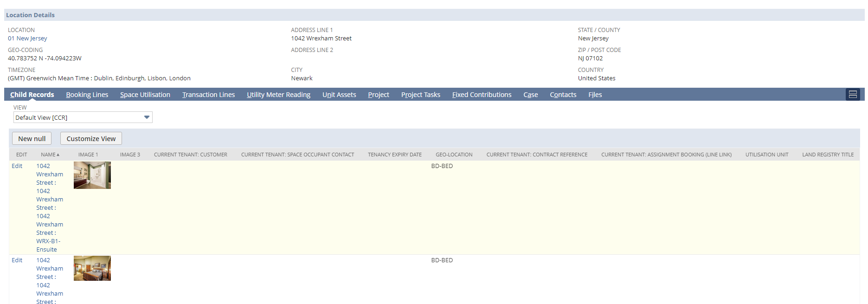This screenshot has height=304, width=868.
Task: Open the bedroom image thumbnail
Action: 92,268
